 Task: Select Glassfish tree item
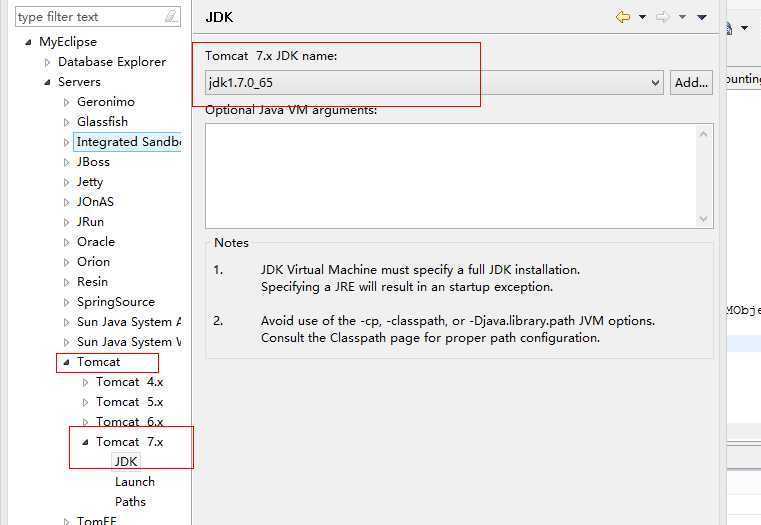click(x=102, y=121)
